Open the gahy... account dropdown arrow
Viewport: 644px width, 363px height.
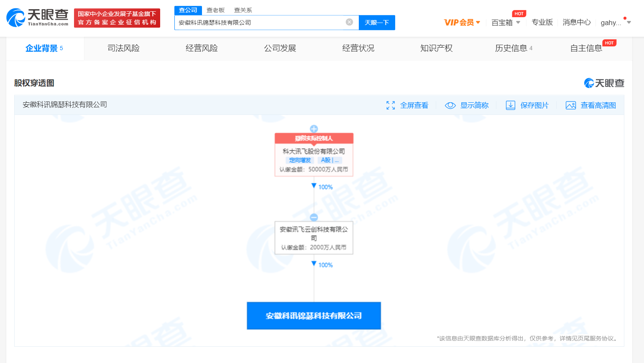tap(629, 23)
